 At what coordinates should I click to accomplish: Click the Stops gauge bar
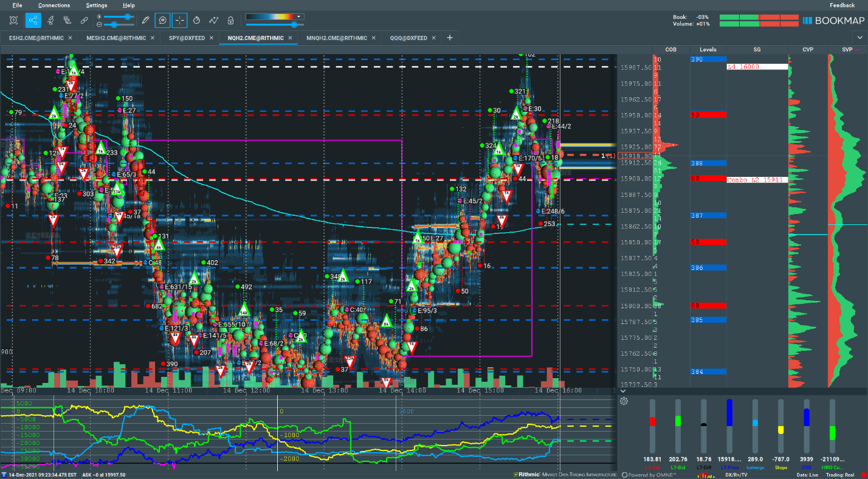pos(781,425)
